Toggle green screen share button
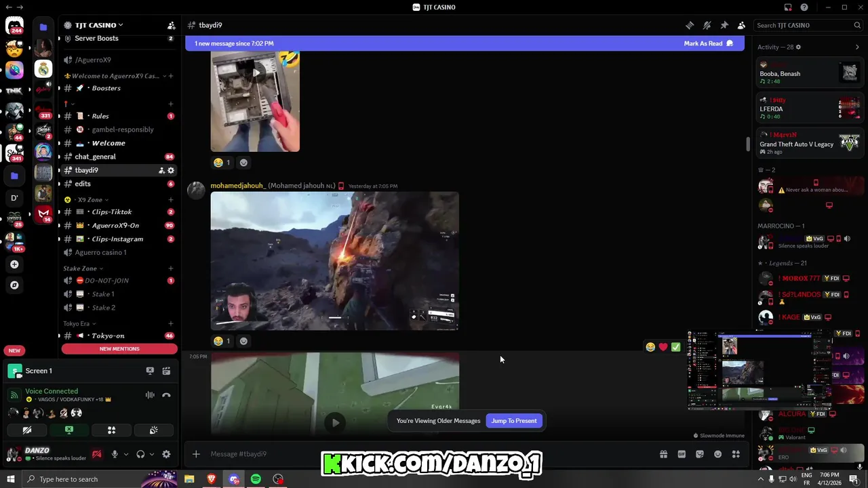The width and height of the screenshot is (868, 488). click(69, 430)
